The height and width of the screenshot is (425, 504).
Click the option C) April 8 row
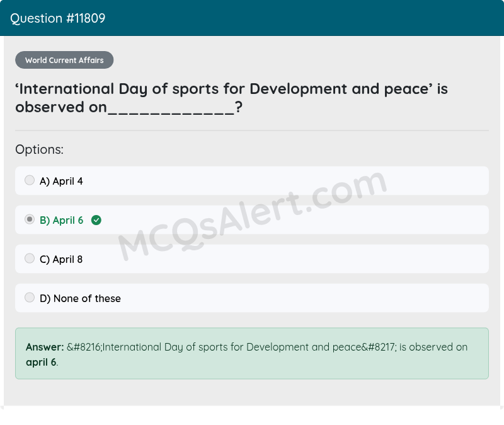252,259
